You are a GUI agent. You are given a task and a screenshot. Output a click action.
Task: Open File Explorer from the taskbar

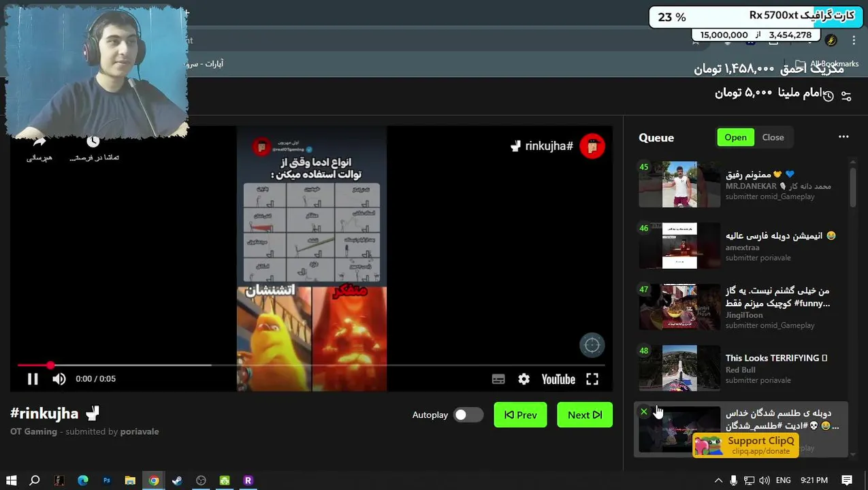click(130, 480)
